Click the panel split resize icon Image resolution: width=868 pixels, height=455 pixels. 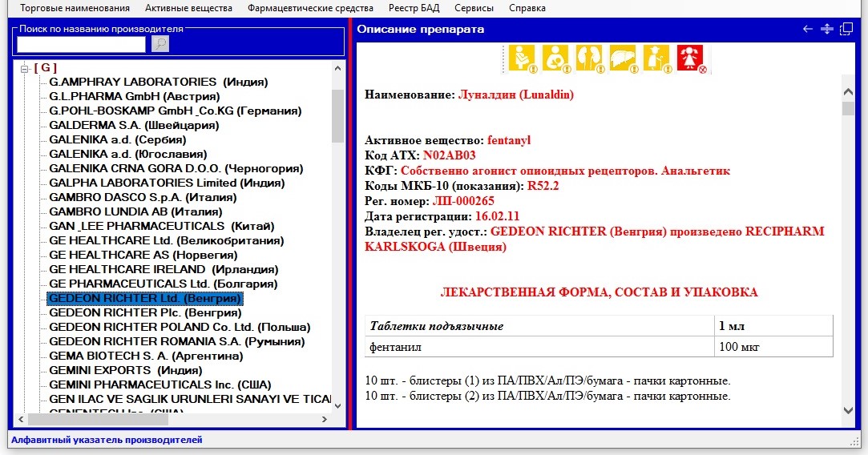click(826, 29)
